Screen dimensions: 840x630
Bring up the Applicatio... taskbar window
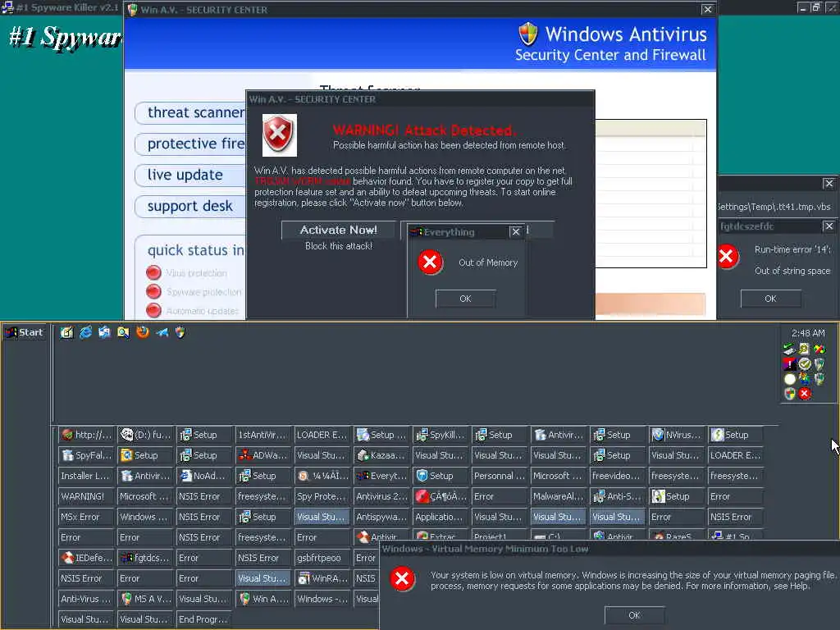[441, 517]
